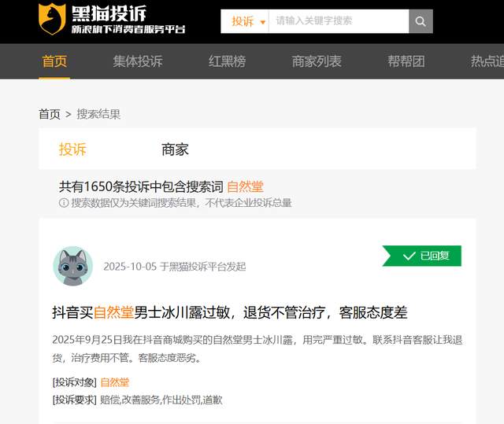504x424 pixels.
Task: Click the info icon beside search data notice
Action: pos(64,203)
